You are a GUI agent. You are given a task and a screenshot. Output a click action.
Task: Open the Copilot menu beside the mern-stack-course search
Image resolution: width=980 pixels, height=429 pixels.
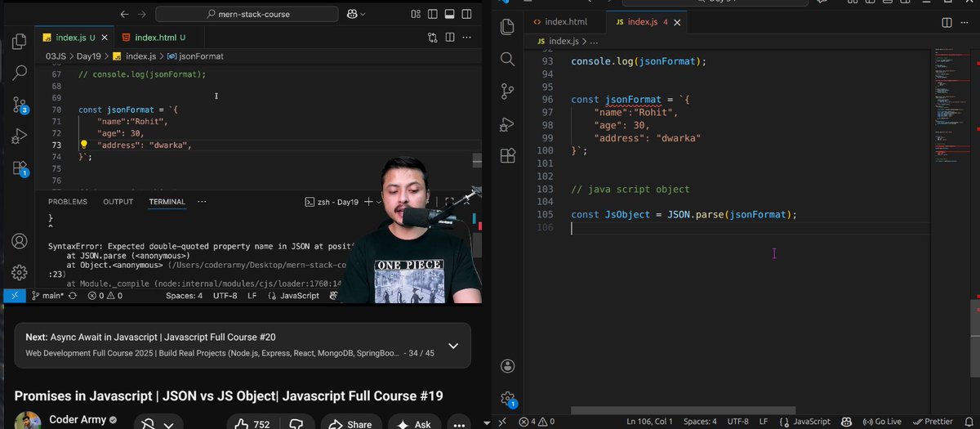(357, 14)
